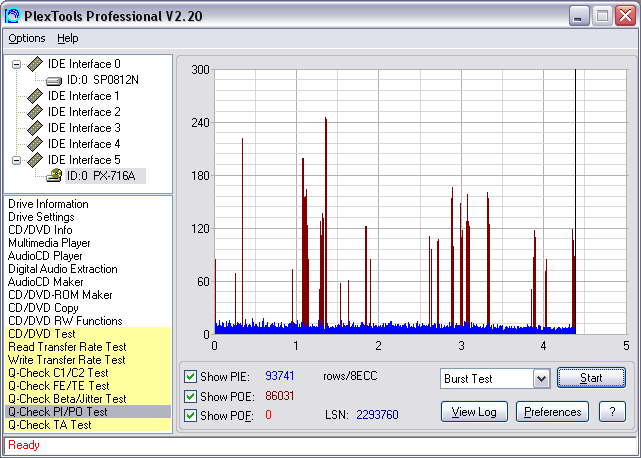The image size is (641, 458).
Task: Select Q-Check PI/PO Test
Action: point(88,412)
